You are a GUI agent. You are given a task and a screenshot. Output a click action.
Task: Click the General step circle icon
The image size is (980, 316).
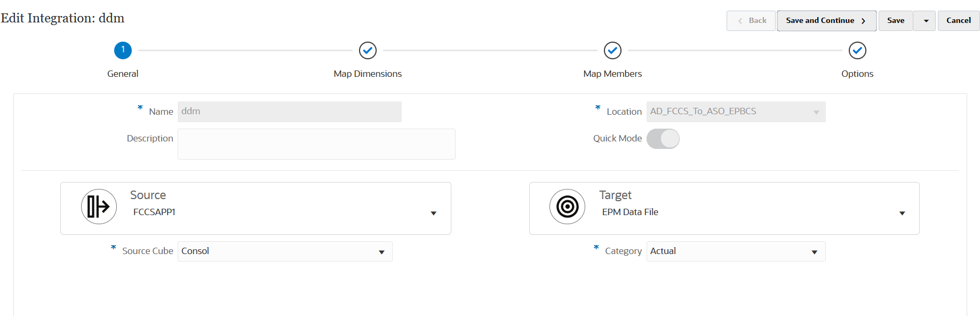123,51
